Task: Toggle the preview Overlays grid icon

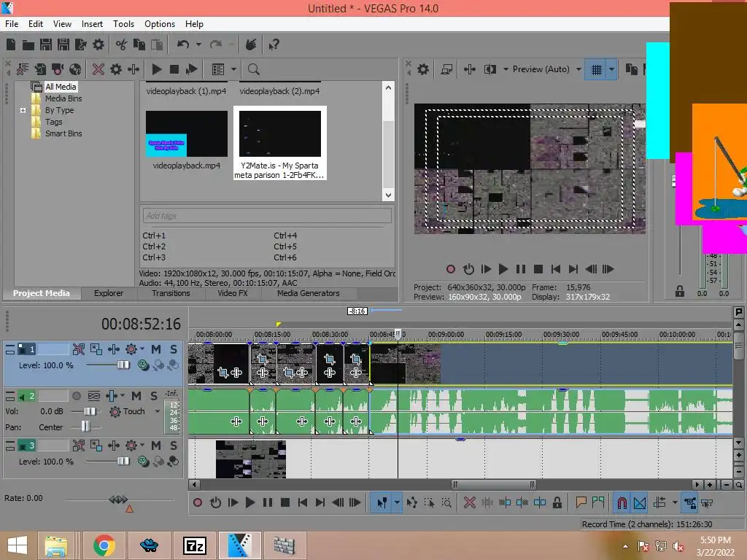Action: [597, 69]
